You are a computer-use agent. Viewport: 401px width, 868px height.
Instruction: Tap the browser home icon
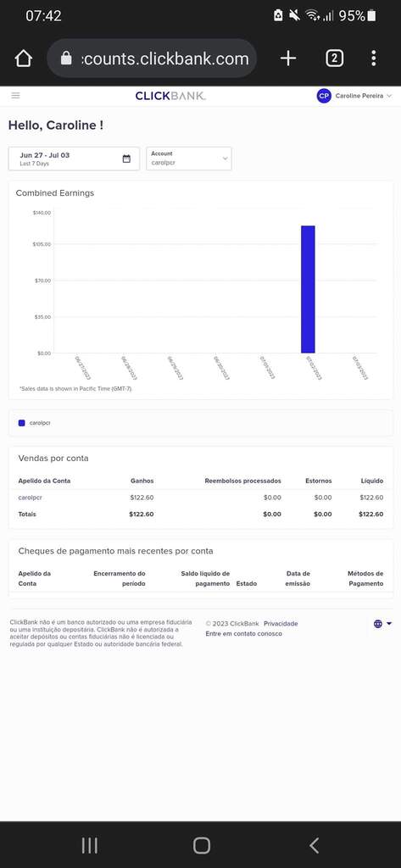click(x=23, y=58)
